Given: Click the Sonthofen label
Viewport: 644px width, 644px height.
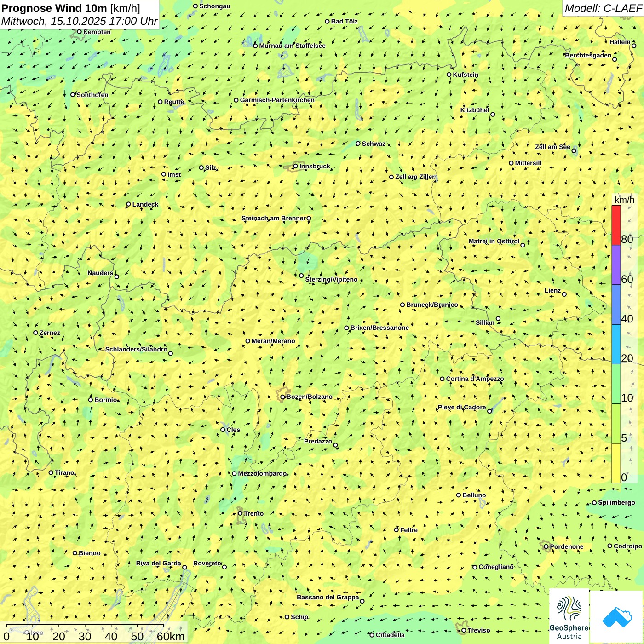Looking at the screenshot, I should [x=92, y=95].
